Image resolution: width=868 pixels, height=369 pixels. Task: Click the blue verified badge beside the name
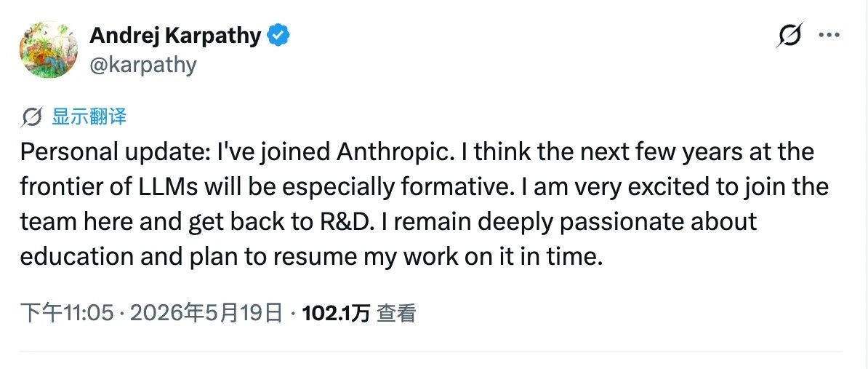tap(278, 36)
